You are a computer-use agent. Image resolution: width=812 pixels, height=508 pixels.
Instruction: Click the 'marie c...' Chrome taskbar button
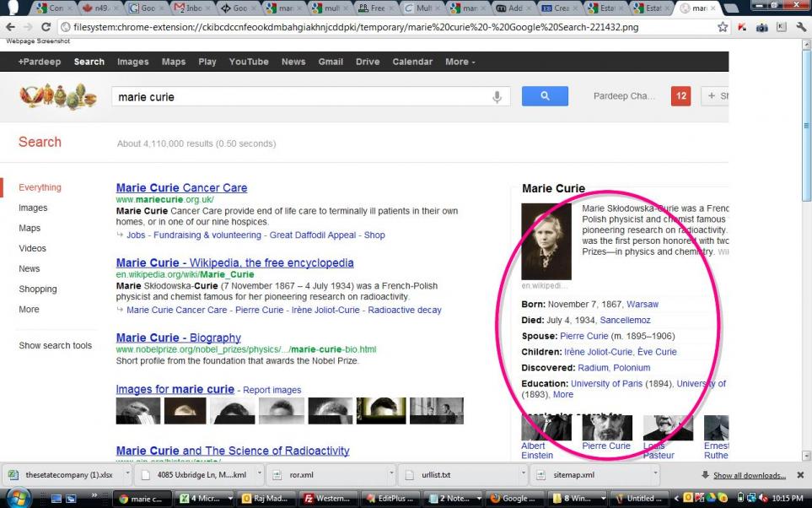click(x=140, y=498)
